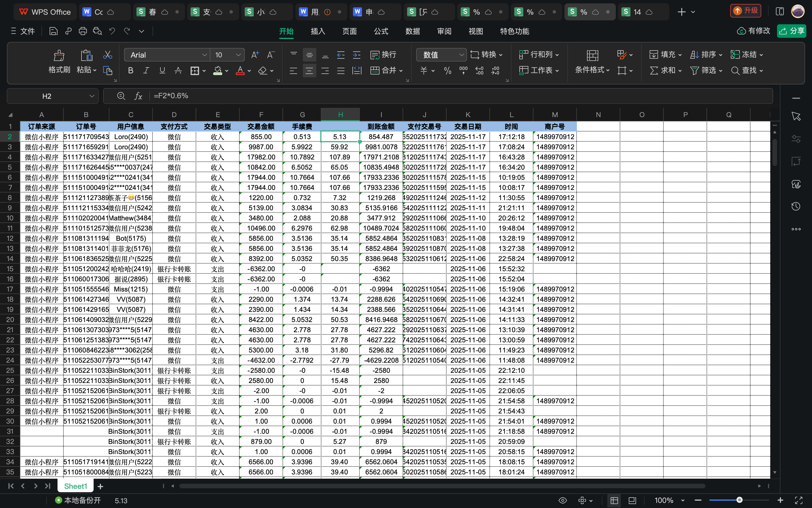
Task: Toggle center horizontal alignment
Action: point(309,71)
